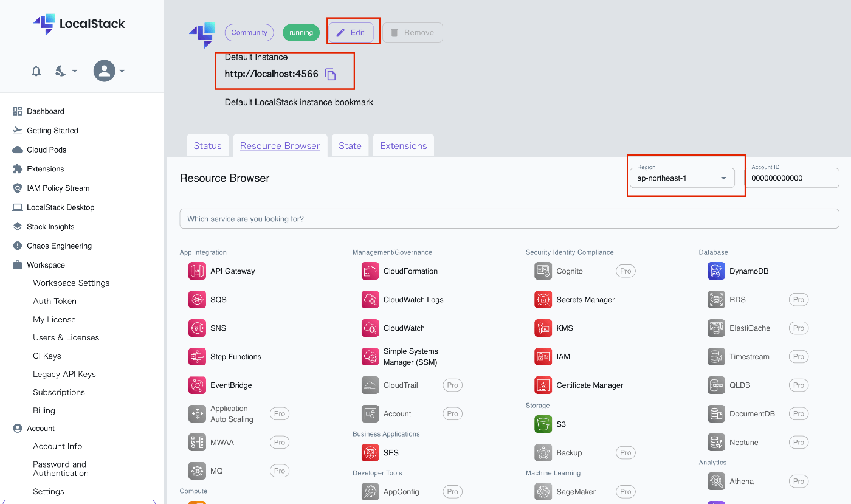Click the Edit instance button

click(351, 33)
